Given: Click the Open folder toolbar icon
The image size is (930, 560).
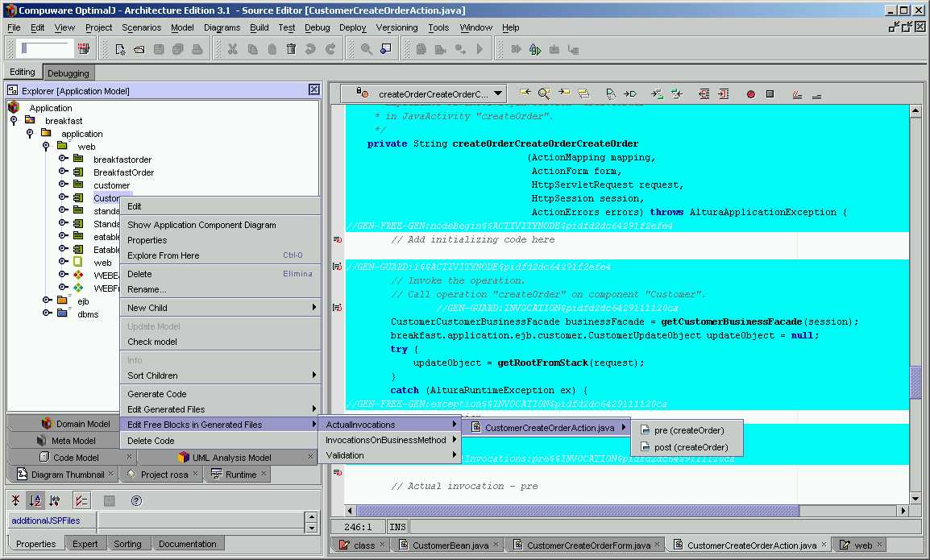Looking at the screenshot, I should pos(139,49).
